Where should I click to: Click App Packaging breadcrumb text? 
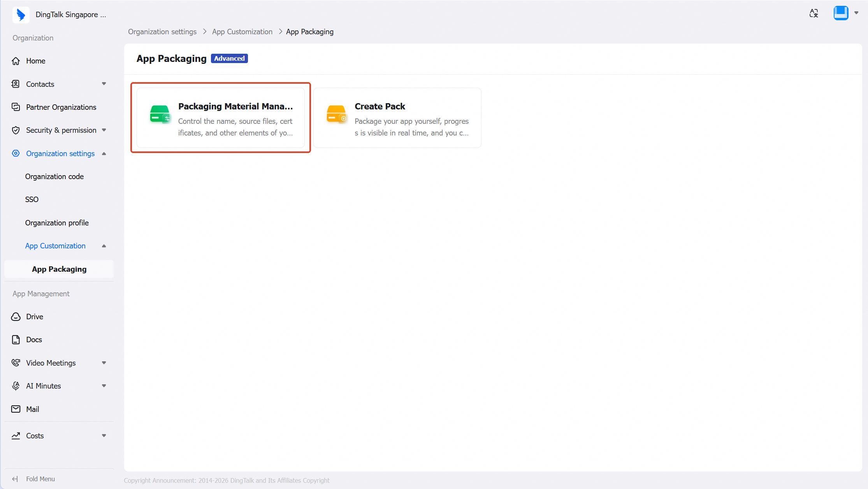pos(310,32)
